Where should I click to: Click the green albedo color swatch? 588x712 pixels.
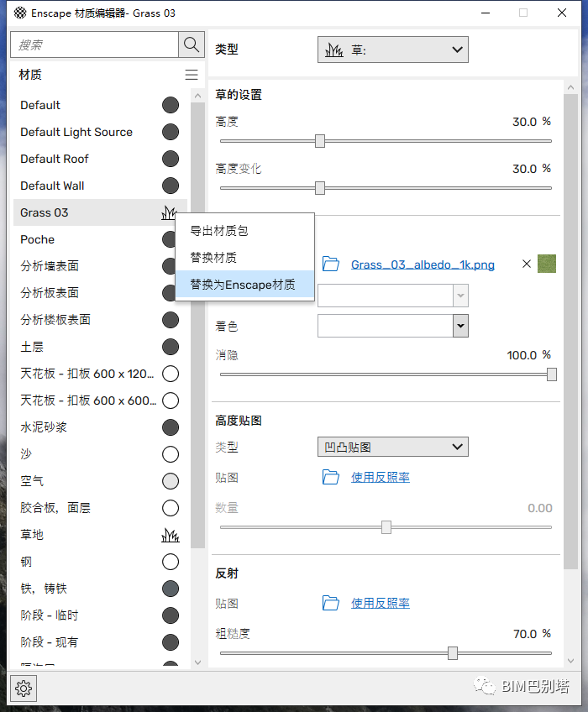[x=547, y=264]
